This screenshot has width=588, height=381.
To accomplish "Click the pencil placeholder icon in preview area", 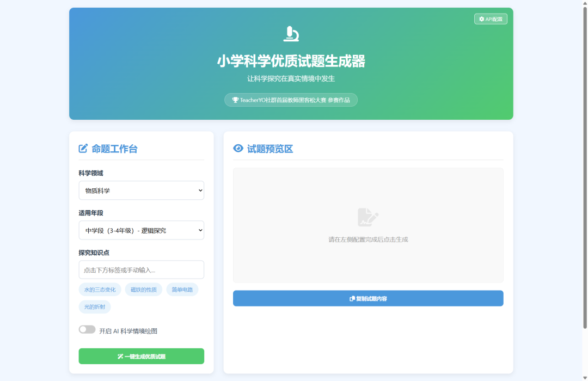I will (x=368, y=217).
